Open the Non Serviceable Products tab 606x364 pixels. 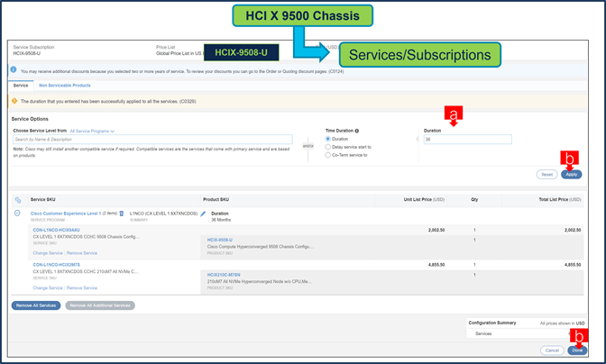[65, 86]
